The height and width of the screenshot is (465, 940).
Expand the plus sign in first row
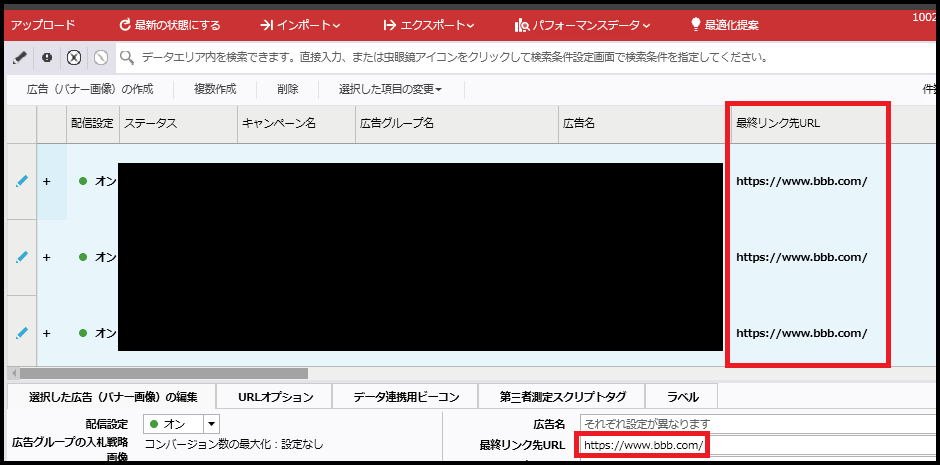coord(46,181)
